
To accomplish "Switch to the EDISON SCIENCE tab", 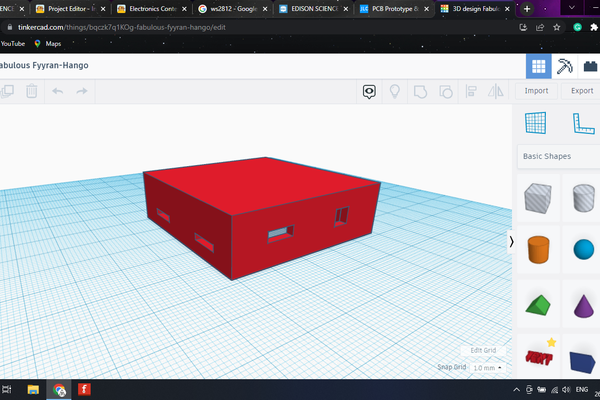I will [314, 9].
